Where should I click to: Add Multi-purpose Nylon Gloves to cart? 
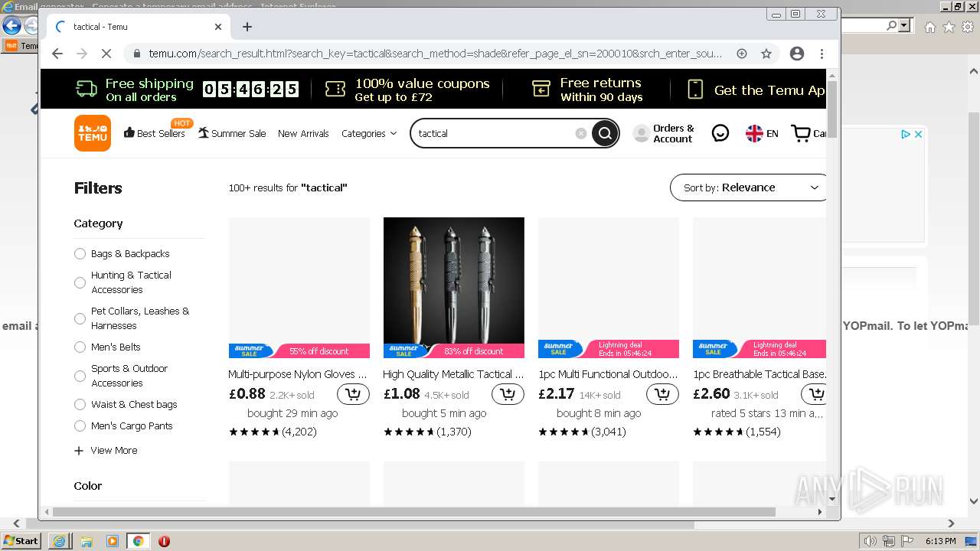click(x=353, y=394)
